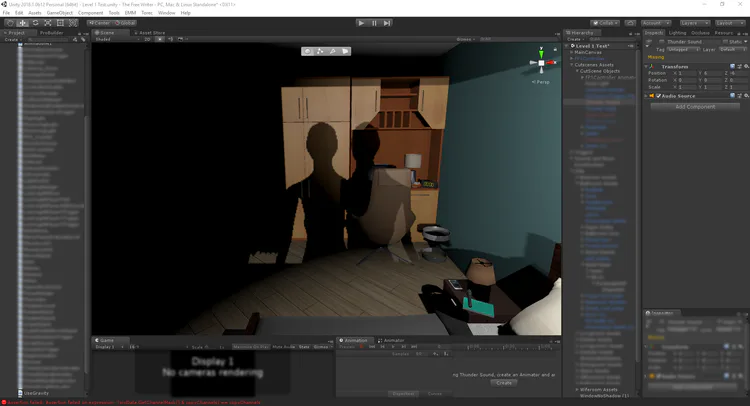Select the Hand tool in the toolbar
Image resolution: width=750 pixels, height=406 pixels.
click(10, 23)
